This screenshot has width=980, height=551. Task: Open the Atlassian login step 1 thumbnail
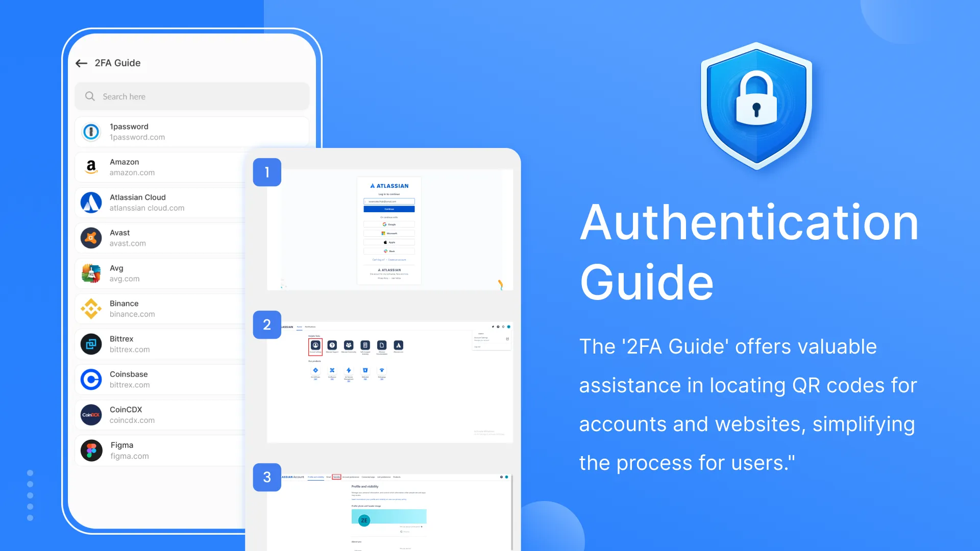tap(389, 229)
